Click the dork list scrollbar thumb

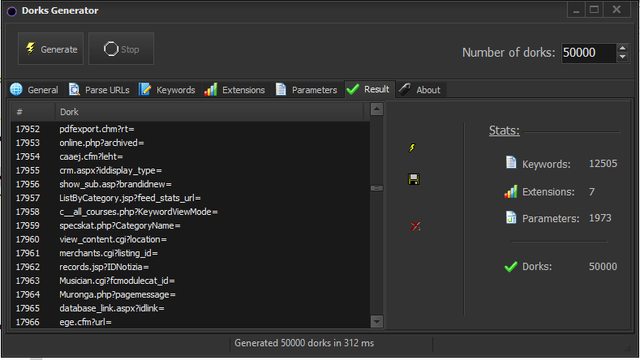tap(377, 188)
